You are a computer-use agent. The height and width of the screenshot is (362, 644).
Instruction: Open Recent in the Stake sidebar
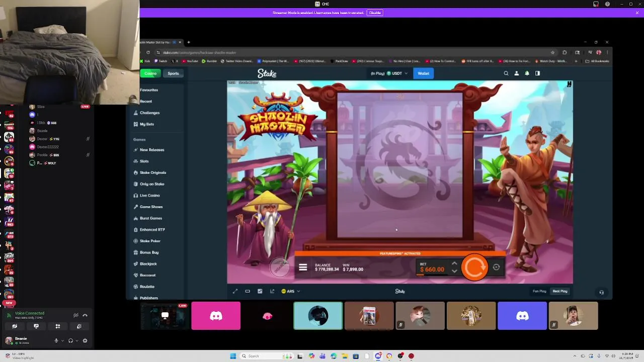(146, 101)
